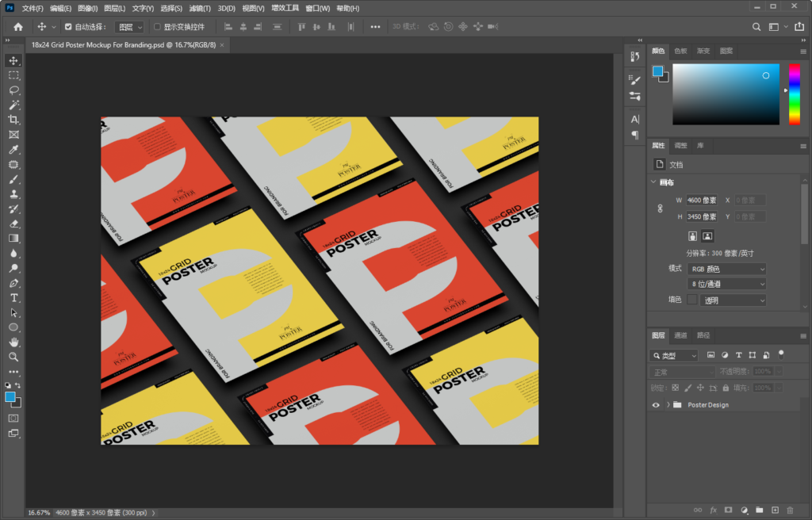Viewport: 812px width, 520px height.
Task: Select the Crop tool
Action: pos(13,120)
